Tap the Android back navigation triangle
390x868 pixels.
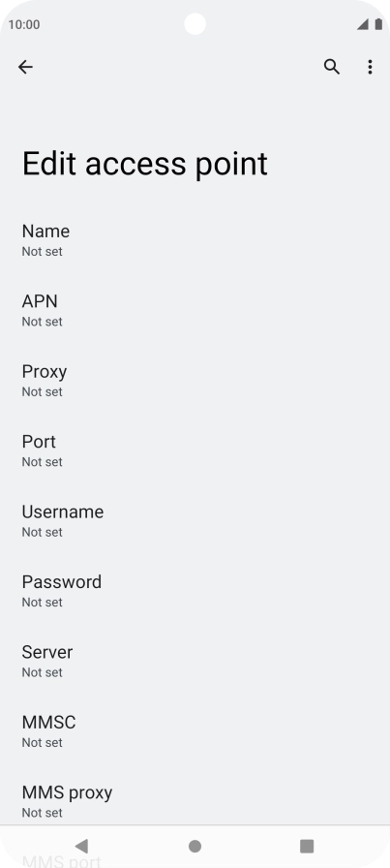tap(81, 846)
